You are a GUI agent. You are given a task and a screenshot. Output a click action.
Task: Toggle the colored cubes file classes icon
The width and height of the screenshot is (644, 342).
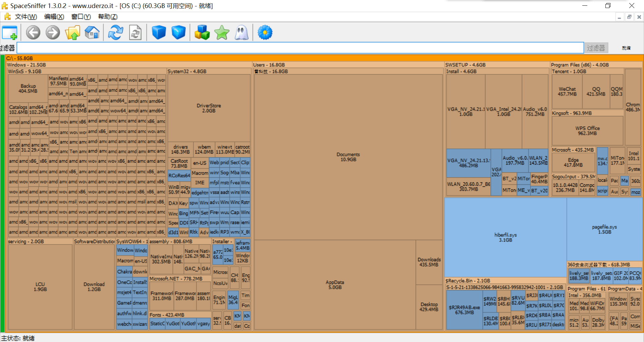pyautogui.click(x=202, y=33)
